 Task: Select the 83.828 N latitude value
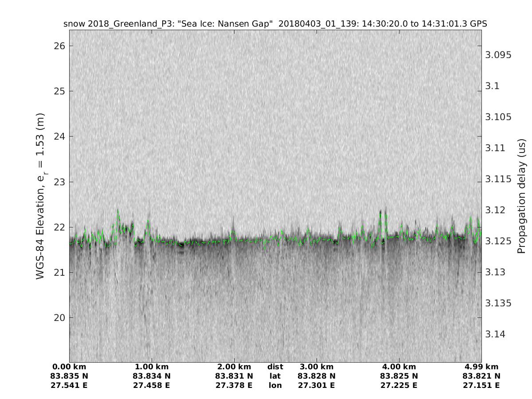tap(317, 376)
